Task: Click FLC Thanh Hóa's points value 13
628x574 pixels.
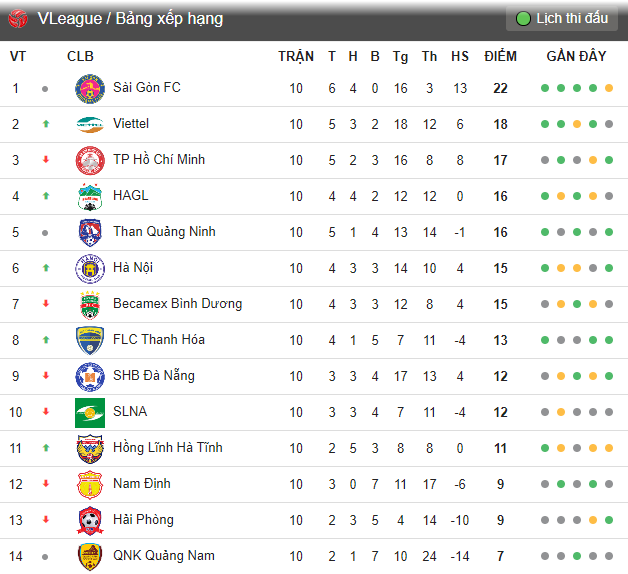Action: pos(500,340)
